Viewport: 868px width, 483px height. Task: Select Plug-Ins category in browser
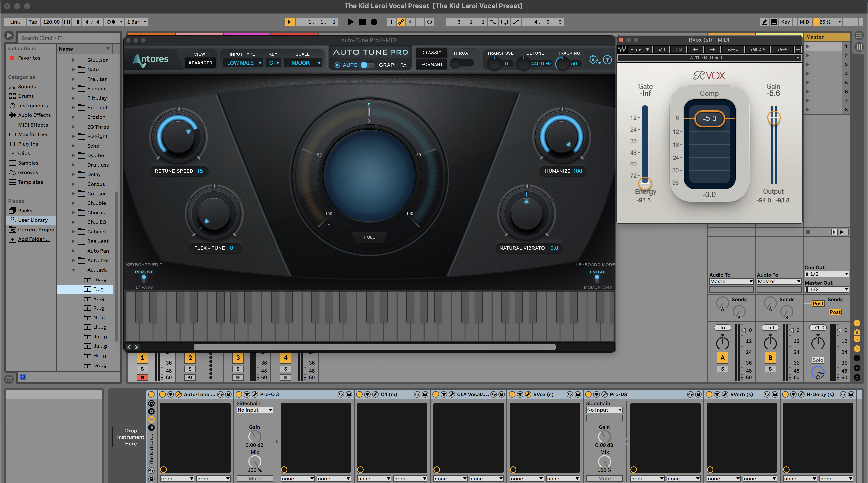point(28,144)
